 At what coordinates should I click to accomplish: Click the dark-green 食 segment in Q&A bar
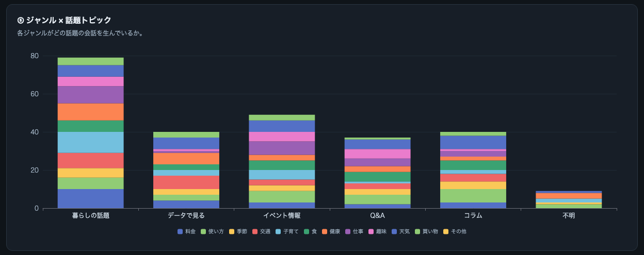[377, 177]
